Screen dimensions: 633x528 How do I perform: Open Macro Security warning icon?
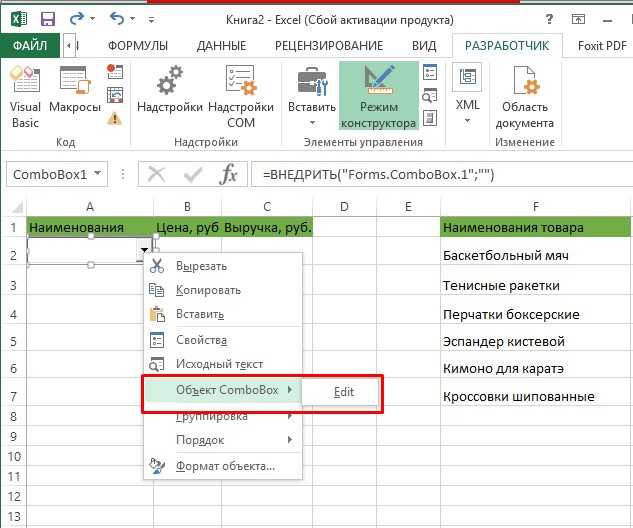tap(115, 119)
